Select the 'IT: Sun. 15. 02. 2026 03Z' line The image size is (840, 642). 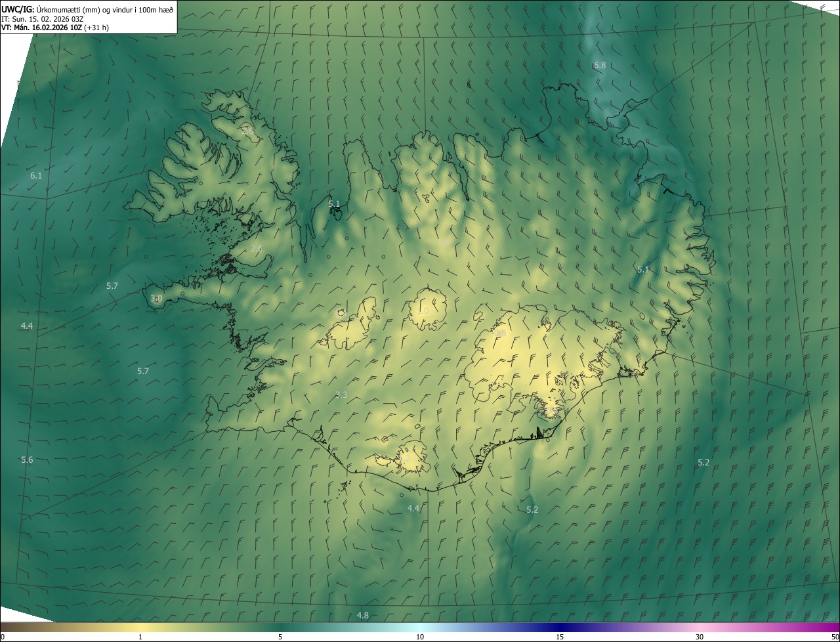[43, 19]
